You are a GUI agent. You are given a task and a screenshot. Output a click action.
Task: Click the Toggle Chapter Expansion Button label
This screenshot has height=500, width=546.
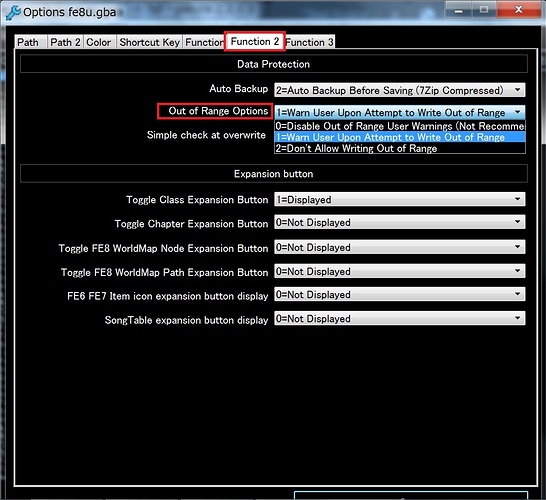click(x=191, y=224)
